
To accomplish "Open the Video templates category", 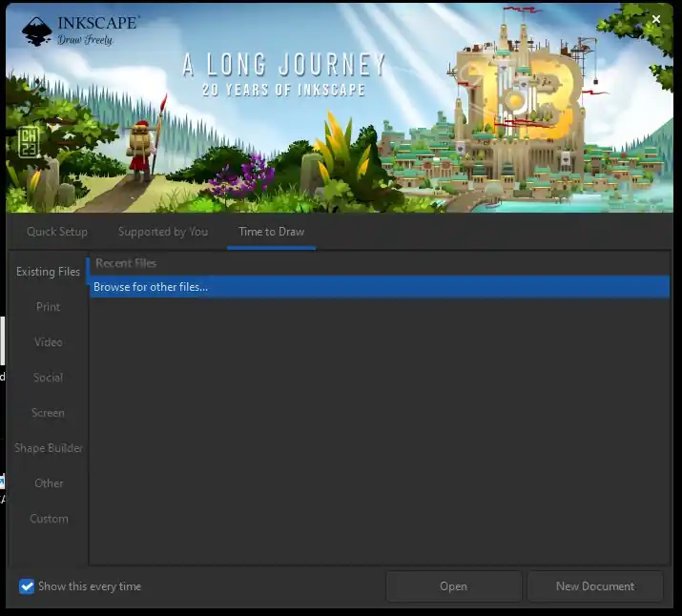I will pyautogui.click(x=48, y=342).
